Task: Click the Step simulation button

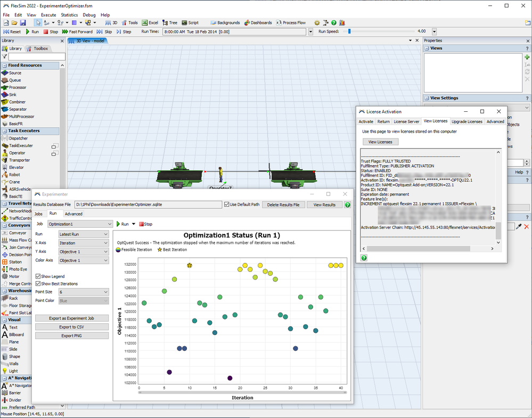Action: pos(124,31)
